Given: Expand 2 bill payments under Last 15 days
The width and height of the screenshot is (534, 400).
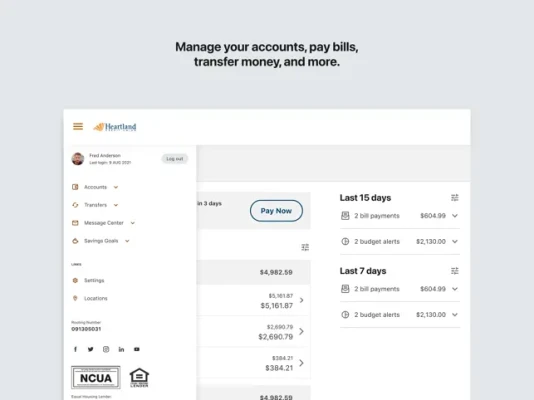Looking at the screenshot, I should point(400,216).
